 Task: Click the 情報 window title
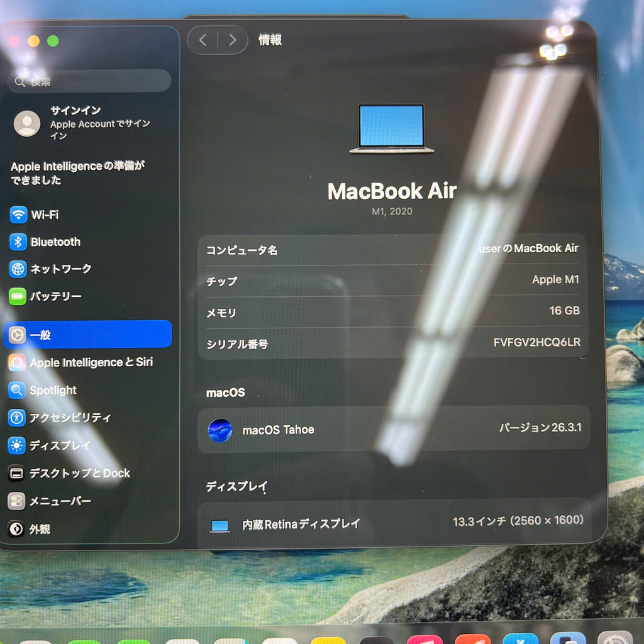270,40
